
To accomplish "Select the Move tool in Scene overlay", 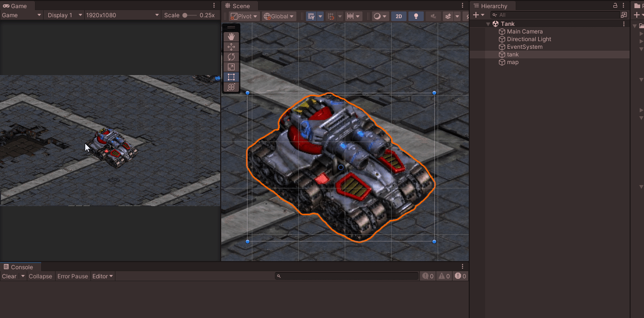I will coord(231,47).
